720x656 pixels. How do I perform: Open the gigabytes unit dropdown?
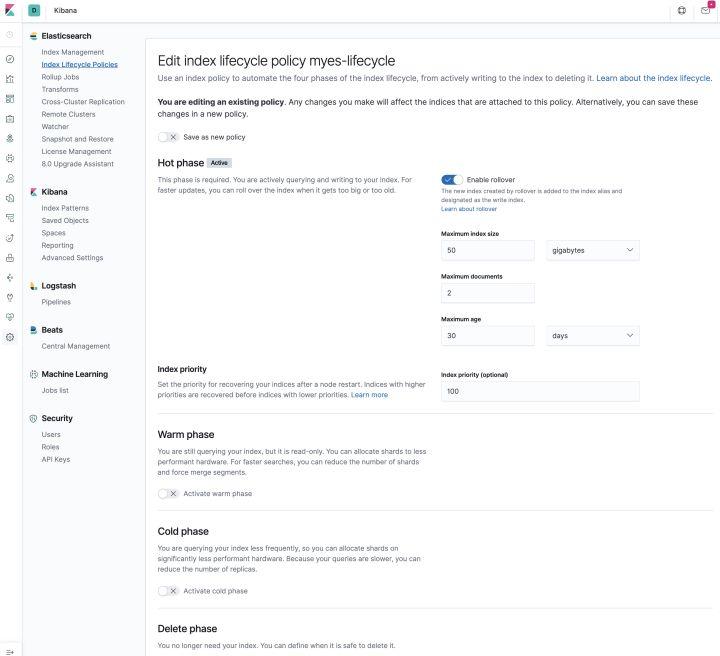coord(593,250)
